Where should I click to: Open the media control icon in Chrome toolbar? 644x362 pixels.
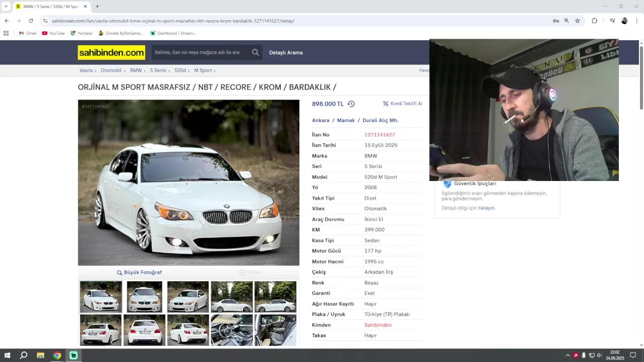pyautogui.click(x=612, y=21)
